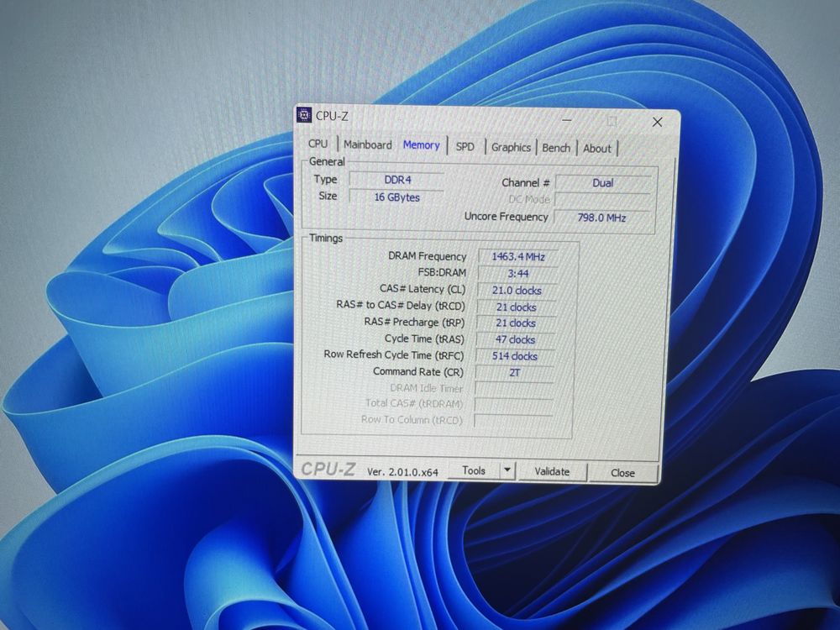
Task: Click the empty Total CAS# (tRDRAM) field
Action: pos(513,405)
